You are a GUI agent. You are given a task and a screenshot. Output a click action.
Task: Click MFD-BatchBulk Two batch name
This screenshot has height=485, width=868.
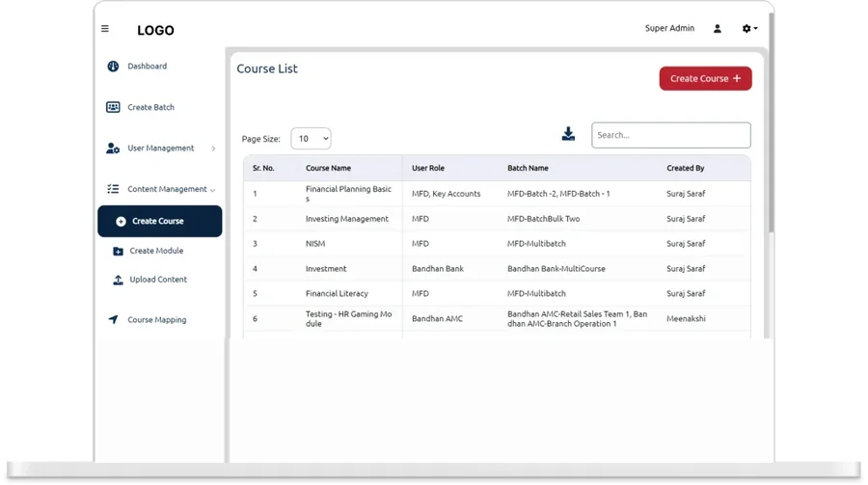[544, 219]
